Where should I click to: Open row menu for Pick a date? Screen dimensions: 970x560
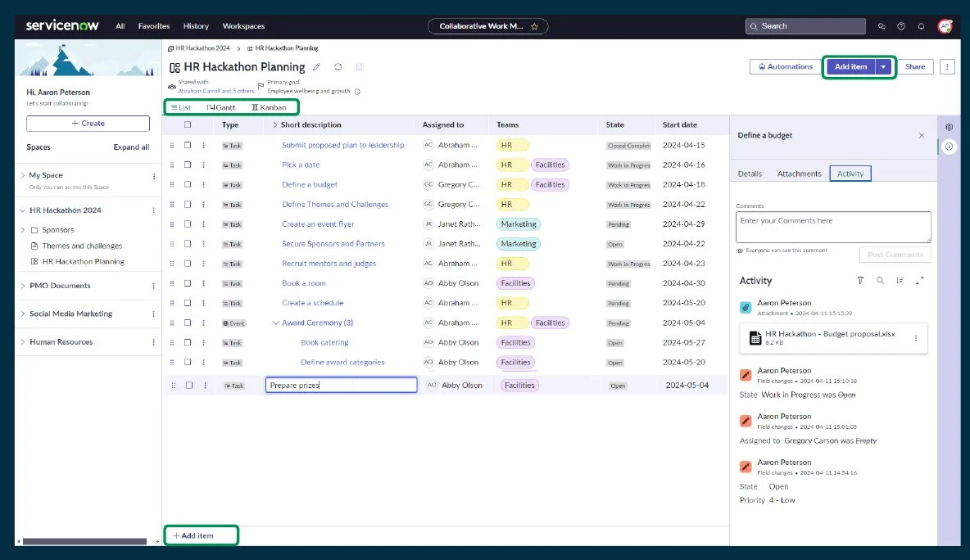point(203,165)
